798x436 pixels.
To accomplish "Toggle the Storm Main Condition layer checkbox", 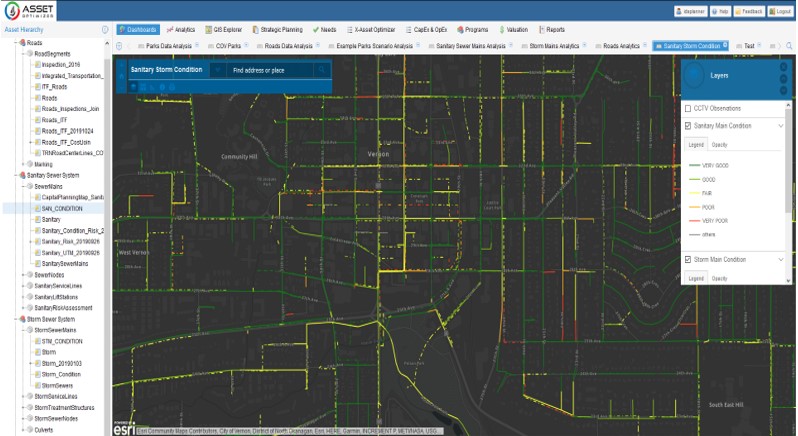I will (687, 259).
